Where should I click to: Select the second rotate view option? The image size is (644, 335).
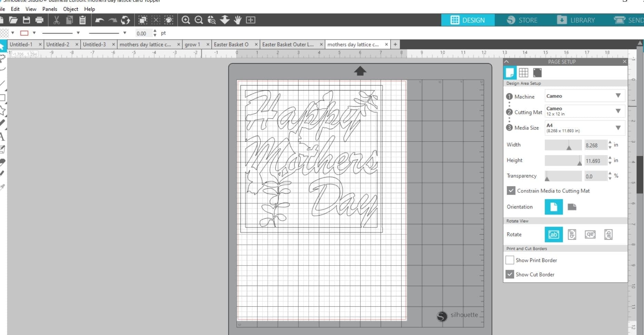[572, 234]
